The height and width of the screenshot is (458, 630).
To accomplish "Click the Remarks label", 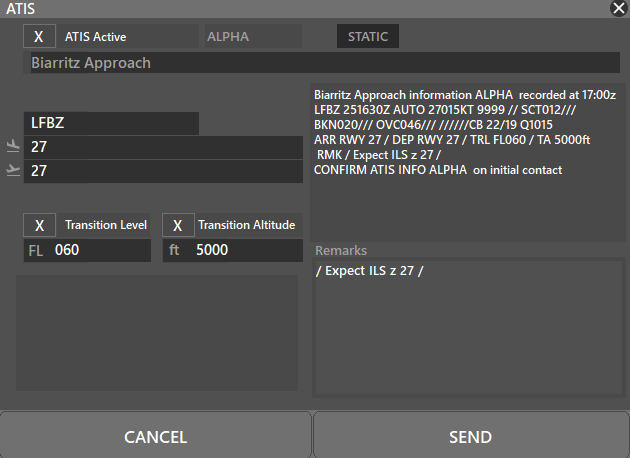I will tap(341, 251).
